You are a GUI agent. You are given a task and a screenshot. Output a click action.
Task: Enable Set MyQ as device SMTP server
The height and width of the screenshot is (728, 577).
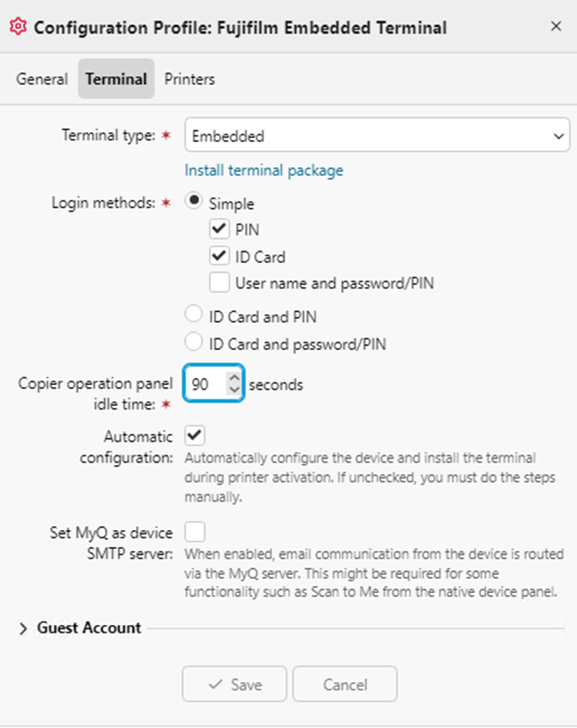click(x=195, y=531)
